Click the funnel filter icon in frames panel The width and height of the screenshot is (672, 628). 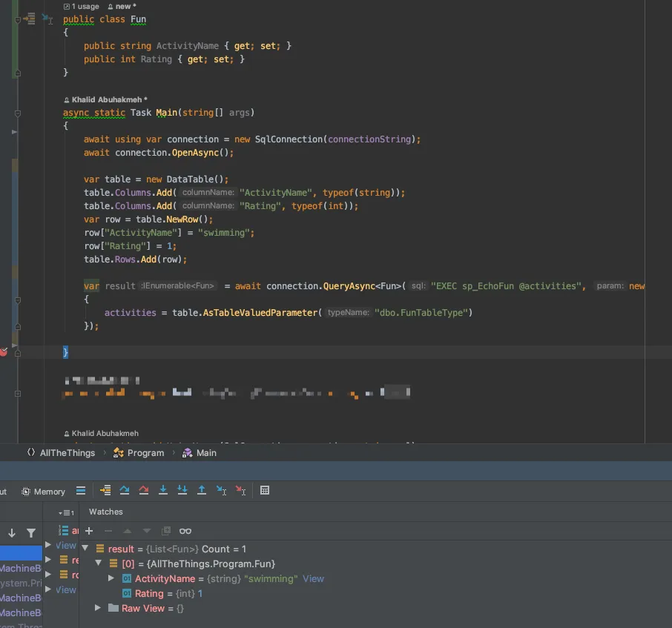(31, 533)
